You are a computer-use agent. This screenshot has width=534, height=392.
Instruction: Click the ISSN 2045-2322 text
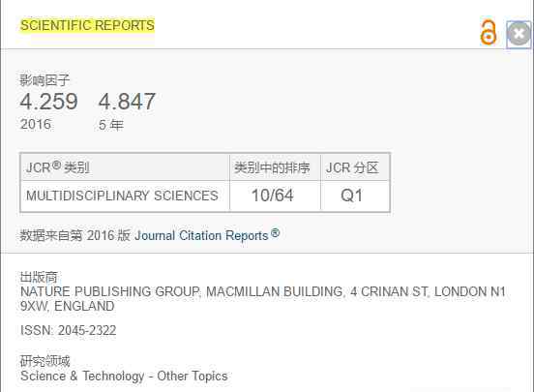[x=68, y=330]
